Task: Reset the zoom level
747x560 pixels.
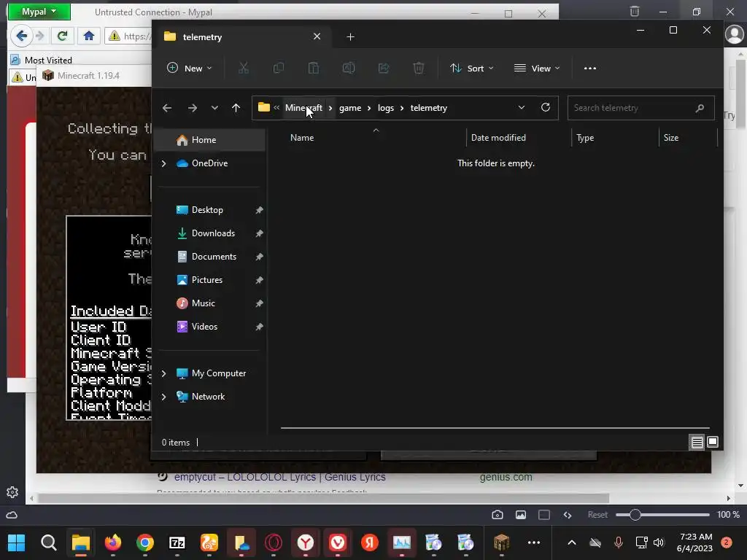Action: tap(597, 515)
